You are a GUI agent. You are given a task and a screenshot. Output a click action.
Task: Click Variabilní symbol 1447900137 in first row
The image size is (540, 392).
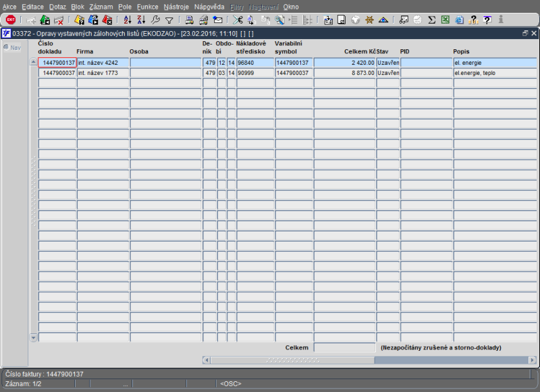tap(294, 63)
